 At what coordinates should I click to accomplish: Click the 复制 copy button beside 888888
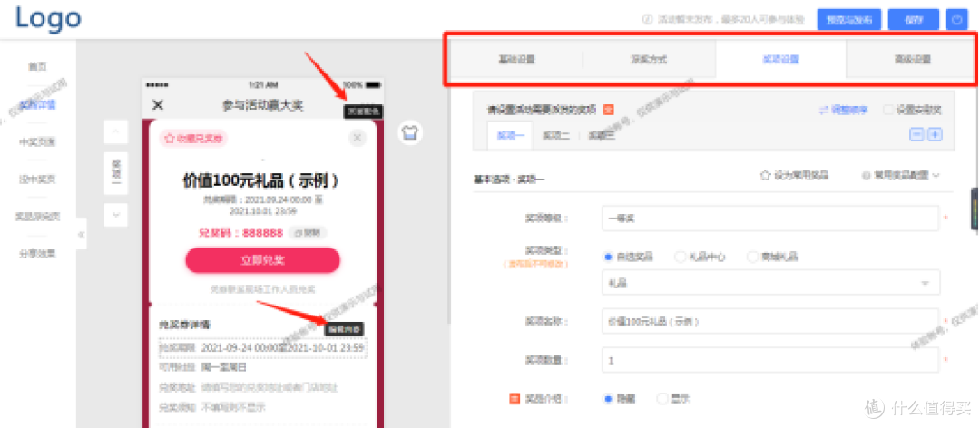[x=309, y=232]
